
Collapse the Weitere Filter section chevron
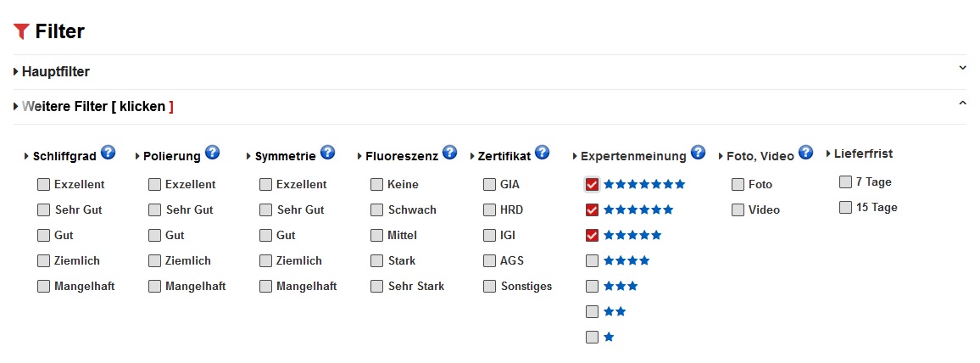(962, 103)
